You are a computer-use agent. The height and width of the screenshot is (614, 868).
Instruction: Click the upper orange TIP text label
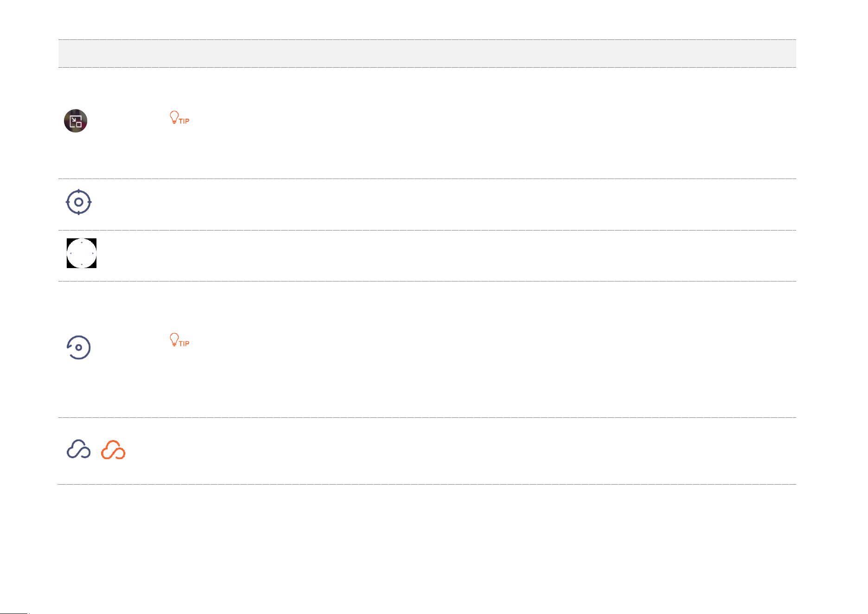184,122
